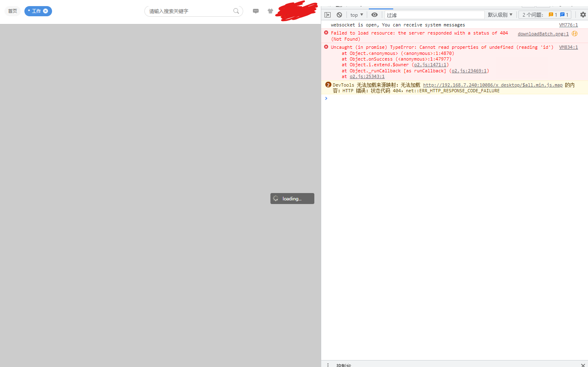The width and height of the screenshot is (588, 367).
Task: Open the top JavaScript context dropdown
Action: pyautogui.click(x=357, y=15)
